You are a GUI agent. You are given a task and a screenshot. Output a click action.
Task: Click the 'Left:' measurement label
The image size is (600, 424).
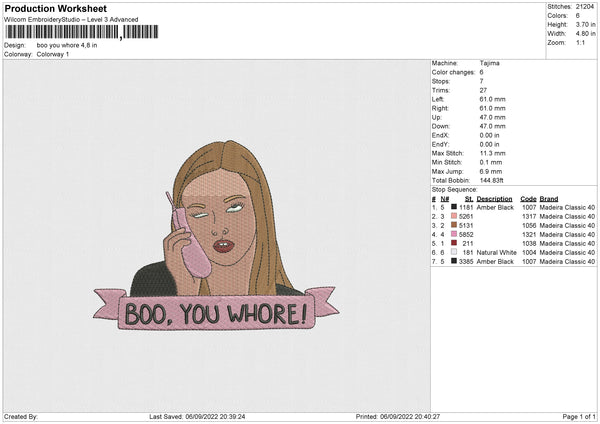click(438, 99)
